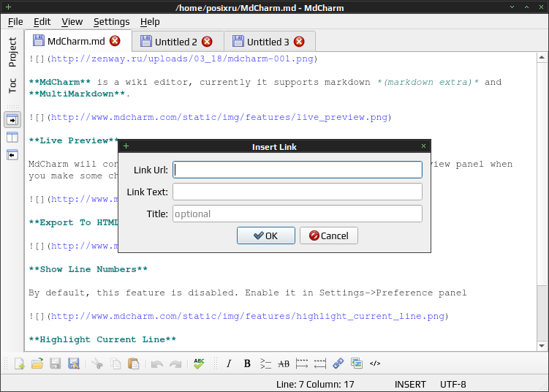Click the floppy icon on Untitled 2 tab
Image resolution: width=549 pixels, height=392 pixels.
click(x=146, y=41)
